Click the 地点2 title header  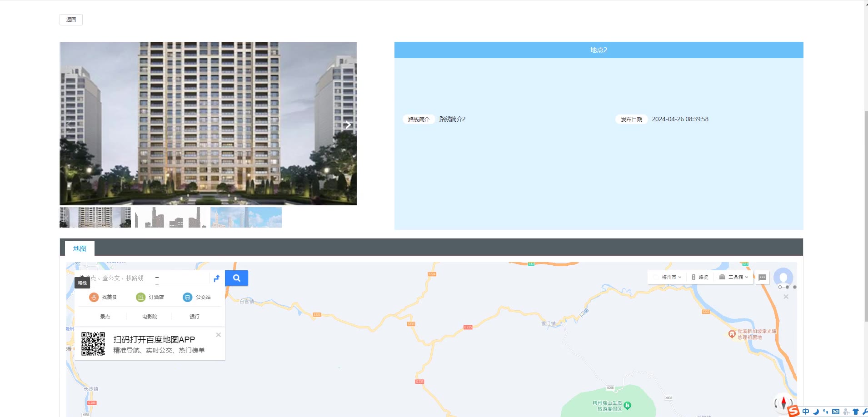click(x=599, y=50)
